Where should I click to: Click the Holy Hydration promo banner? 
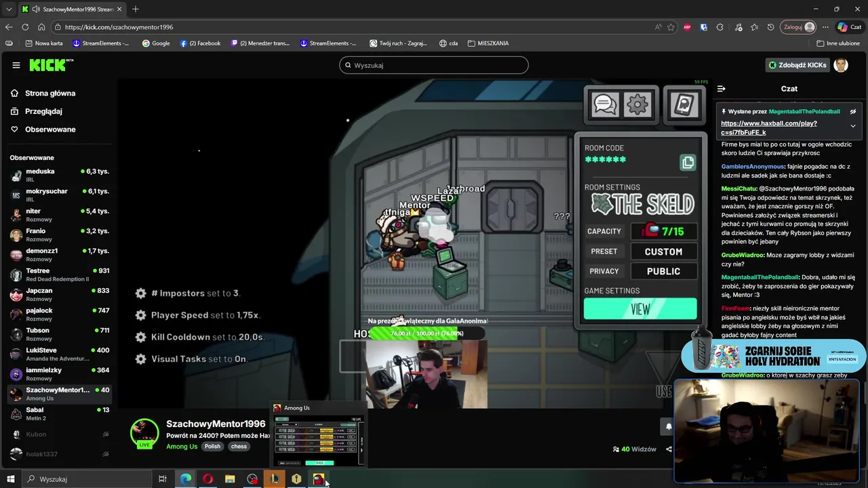[x=773, y=356]
